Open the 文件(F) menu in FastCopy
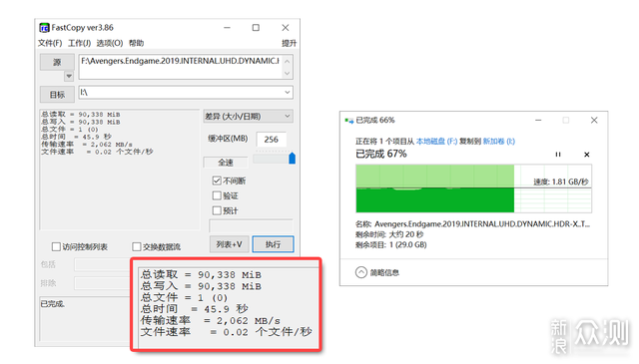 [x=50, y=43]
